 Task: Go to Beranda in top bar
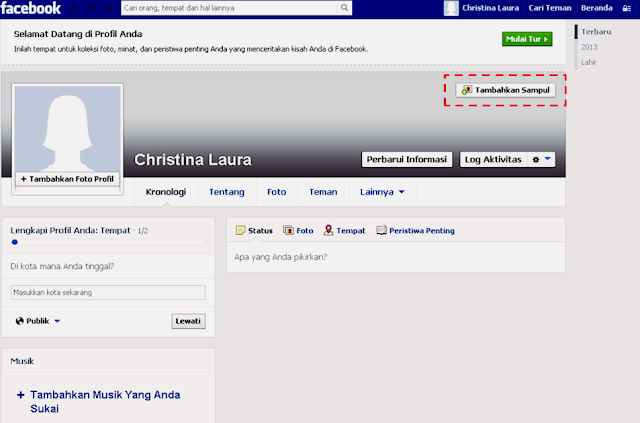pos(596,8)
